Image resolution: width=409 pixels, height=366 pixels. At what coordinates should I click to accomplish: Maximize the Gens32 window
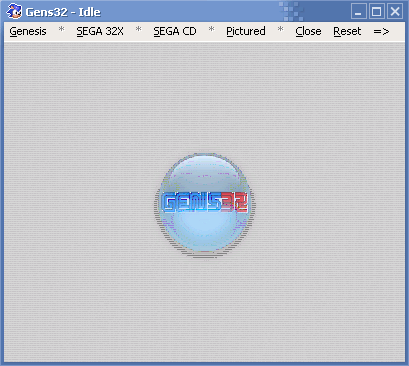pos(377,12)
